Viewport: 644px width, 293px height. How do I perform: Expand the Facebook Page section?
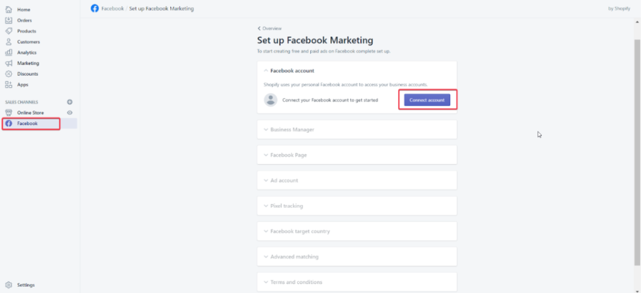click(x=357, y=155)
